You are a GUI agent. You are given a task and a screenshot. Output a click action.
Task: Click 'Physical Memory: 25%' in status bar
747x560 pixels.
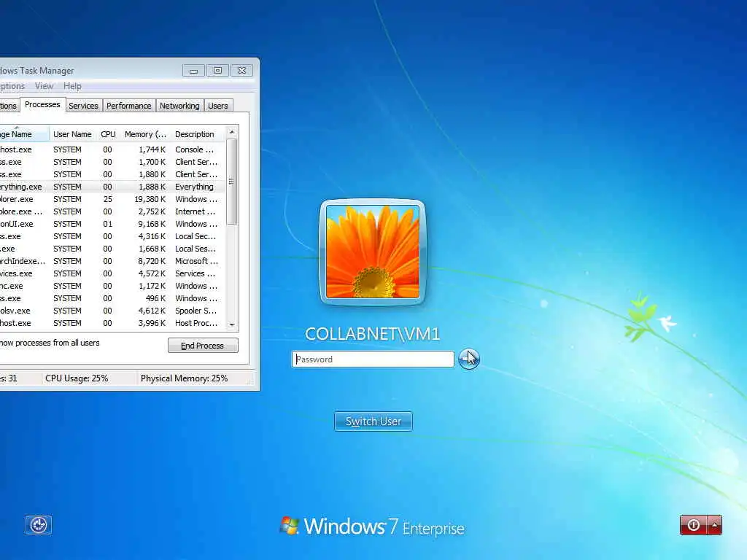point(184,378)
